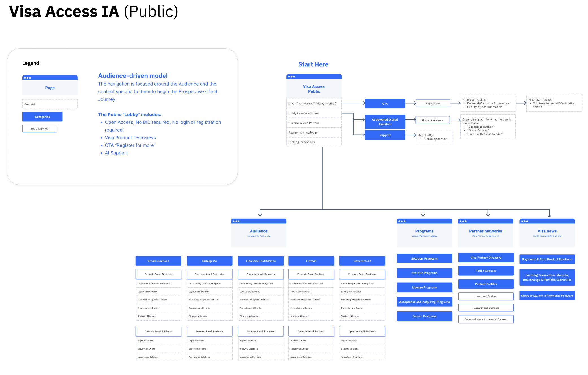Click the Start Here heading
The width and height of the screenshot is (588, 375).
click(313, 64)
